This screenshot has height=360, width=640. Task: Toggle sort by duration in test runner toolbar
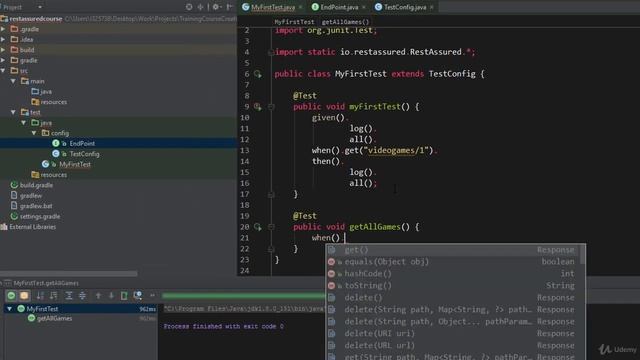(x=53, y=296)
